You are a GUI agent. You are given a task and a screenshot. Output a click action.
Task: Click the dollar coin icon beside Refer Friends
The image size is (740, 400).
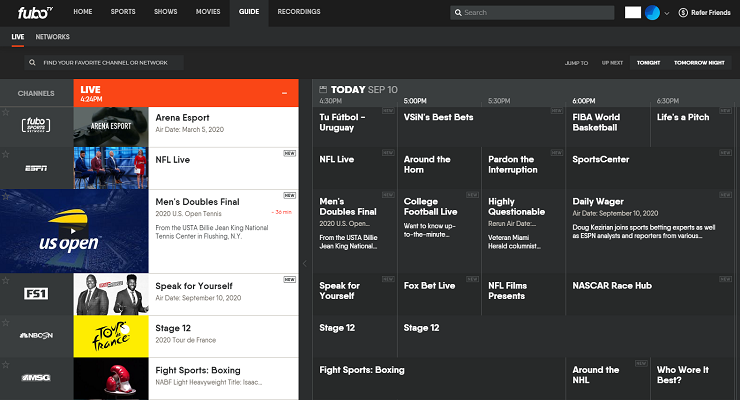click(683, 13)
